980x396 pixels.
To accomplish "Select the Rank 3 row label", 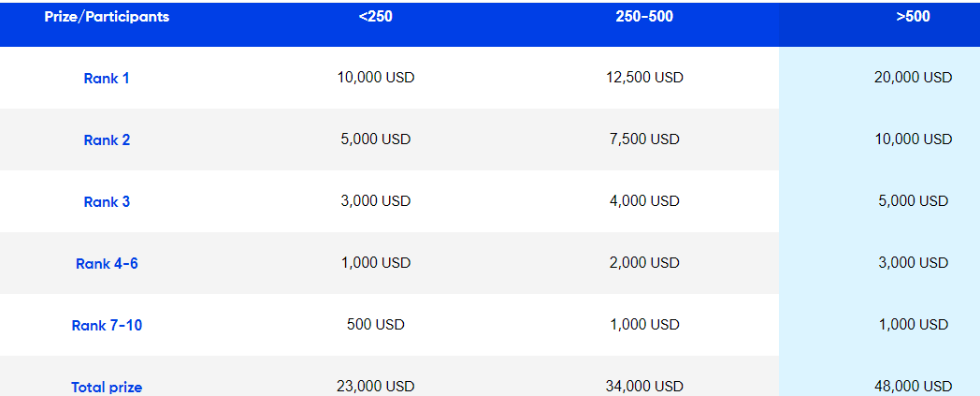I will tap(107, 202).
